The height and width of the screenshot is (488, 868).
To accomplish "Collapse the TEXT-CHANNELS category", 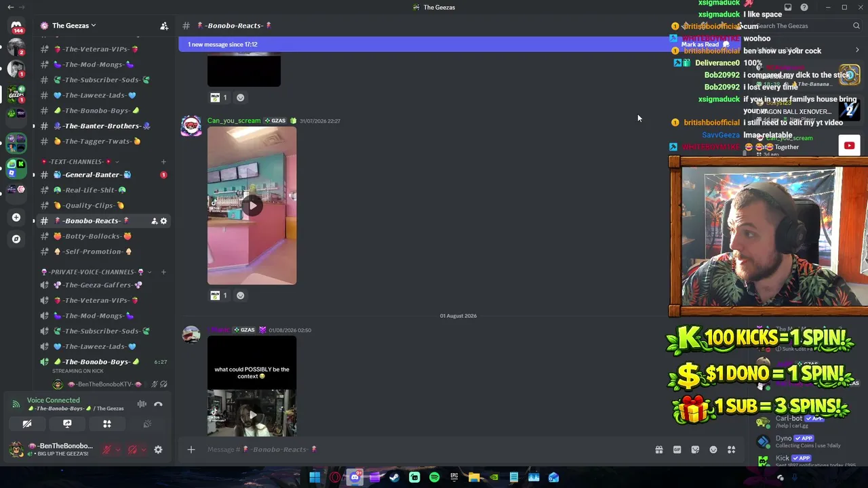I will [79, 162].
